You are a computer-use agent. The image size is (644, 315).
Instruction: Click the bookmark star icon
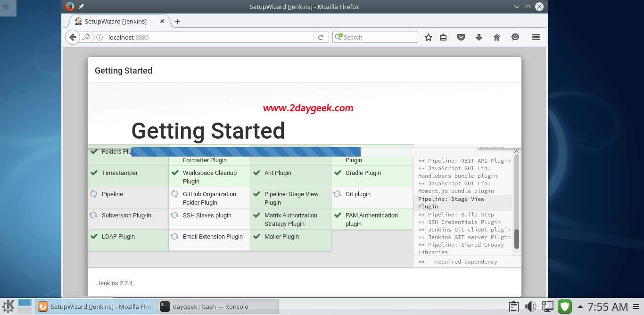428,37
